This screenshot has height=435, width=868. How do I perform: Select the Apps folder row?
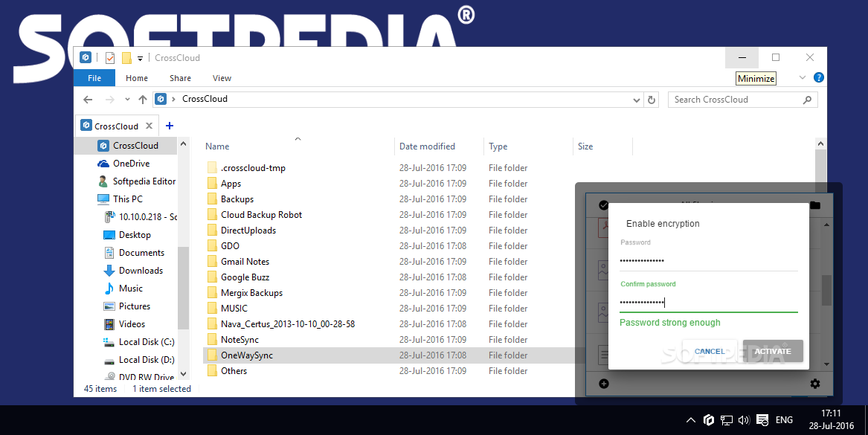pos(231,183)
